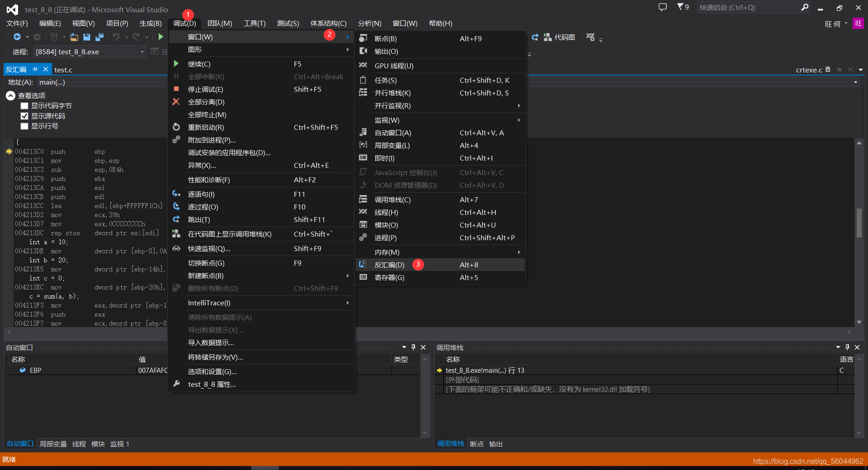Click the signed-in user name 旺何
Screen dimensions: 868x470
833,24
